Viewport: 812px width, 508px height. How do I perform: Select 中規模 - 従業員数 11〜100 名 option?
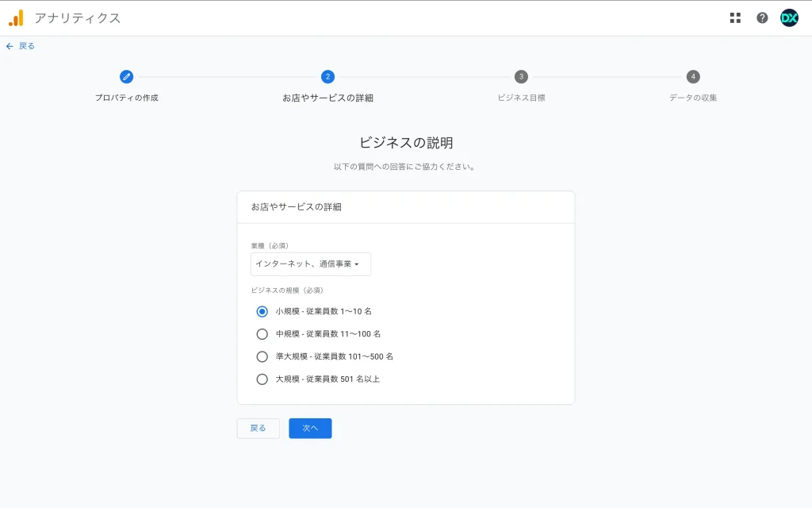pyautogui.click(x=262, y=334)
